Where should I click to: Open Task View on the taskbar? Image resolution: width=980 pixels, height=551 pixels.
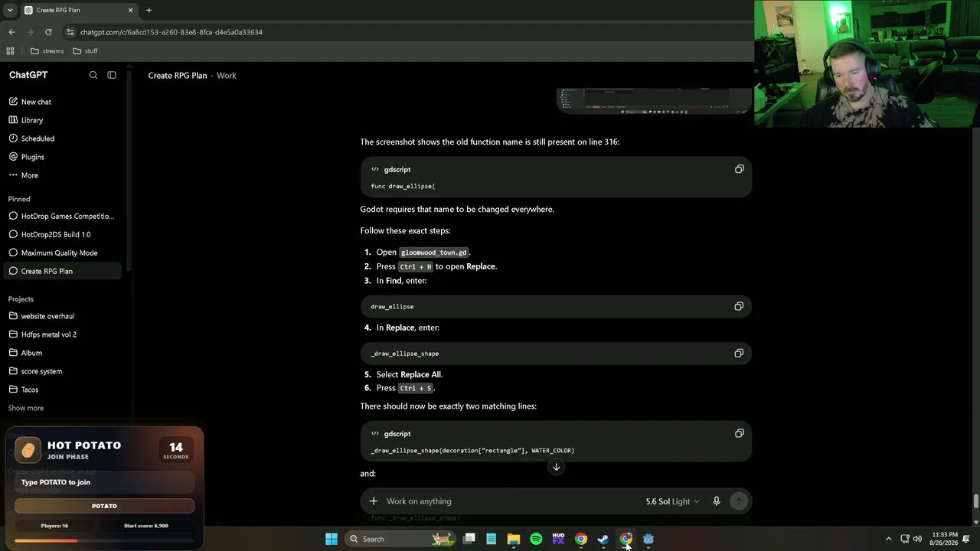pyautogui.click(x=469, y=539)
